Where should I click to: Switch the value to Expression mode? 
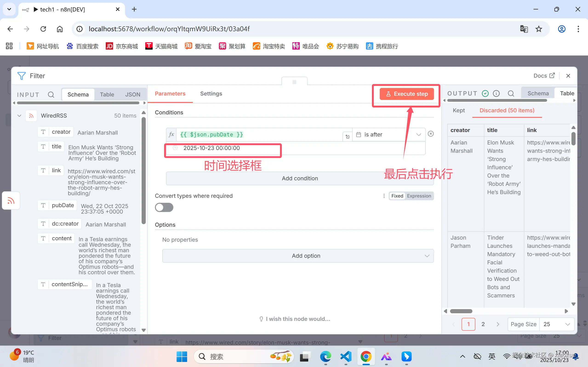pos(420,196)
